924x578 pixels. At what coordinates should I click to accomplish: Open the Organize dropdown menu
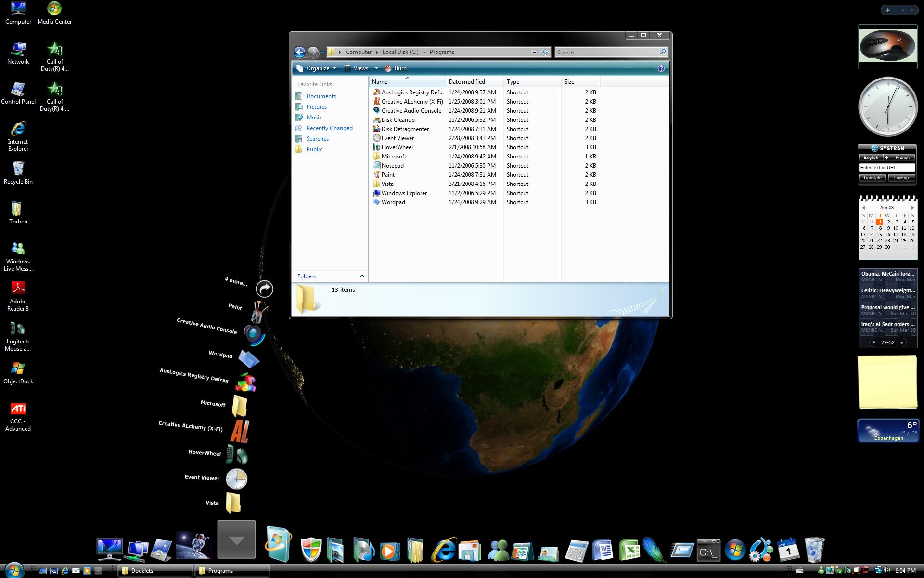point(317,68)
